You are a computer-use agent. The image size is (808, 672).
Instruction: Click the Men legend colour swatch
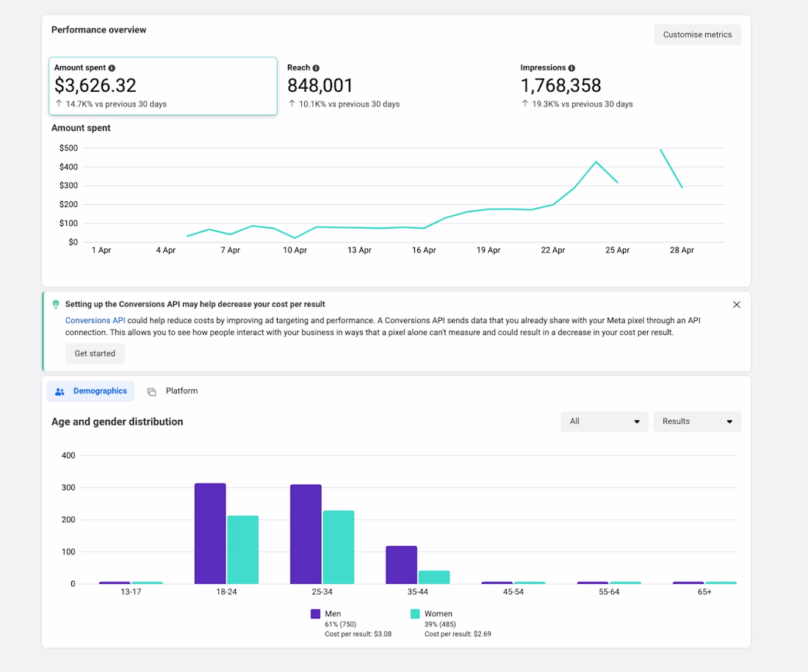[315, 614]
